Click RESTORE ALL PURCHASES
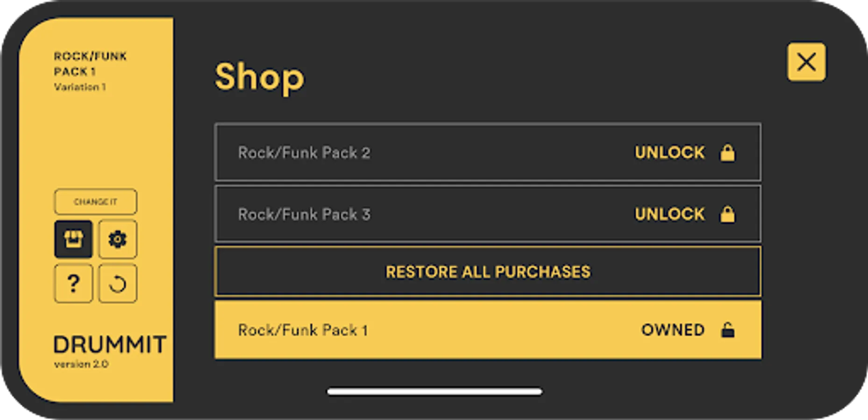 (x=488, y=272)
